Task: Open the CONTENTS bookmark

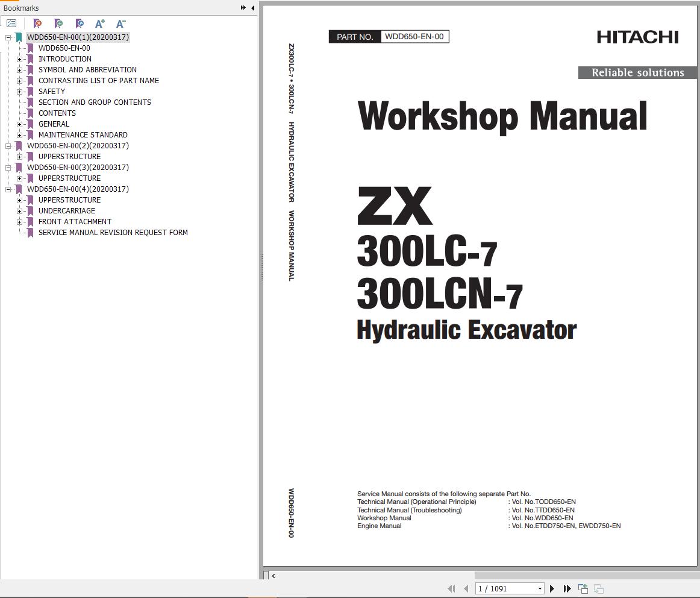Action: coord(57,113)
